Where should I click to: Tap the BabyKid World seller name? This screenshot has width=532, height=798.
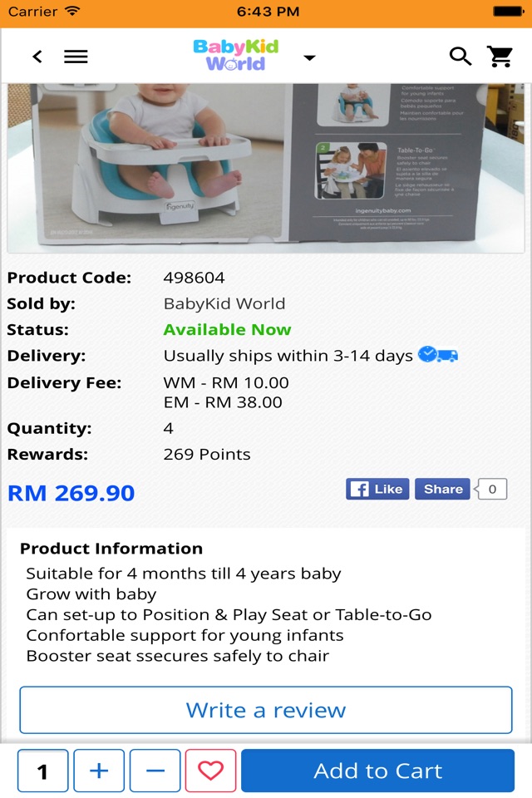point(224,304)
